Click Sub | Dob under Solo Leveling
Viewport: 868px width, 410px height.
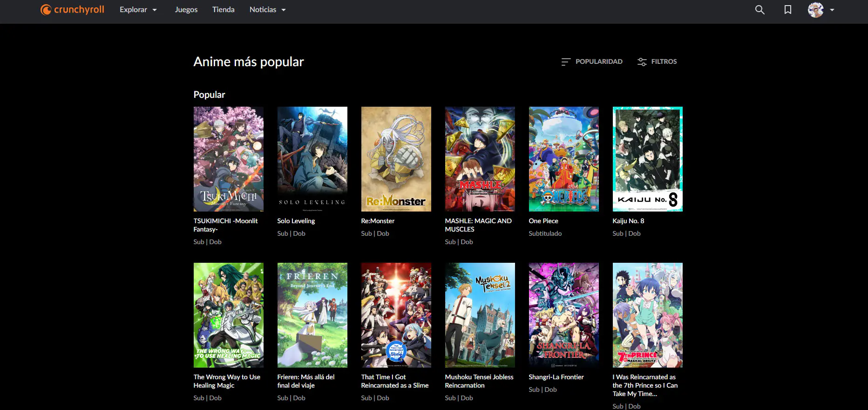point(292,233)
